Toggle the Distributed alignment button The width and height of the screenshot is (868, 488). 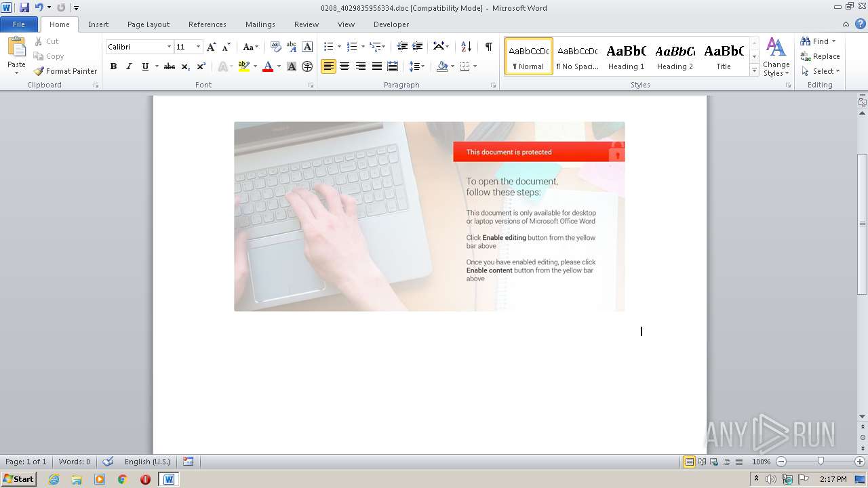click(x=393, y=66)
